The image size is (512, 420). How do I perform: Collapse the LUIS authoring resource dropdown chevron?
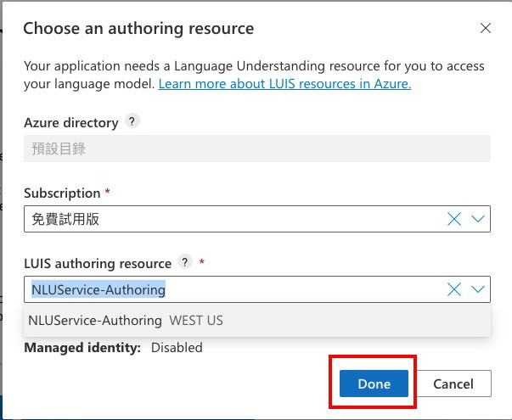(479, 289)
